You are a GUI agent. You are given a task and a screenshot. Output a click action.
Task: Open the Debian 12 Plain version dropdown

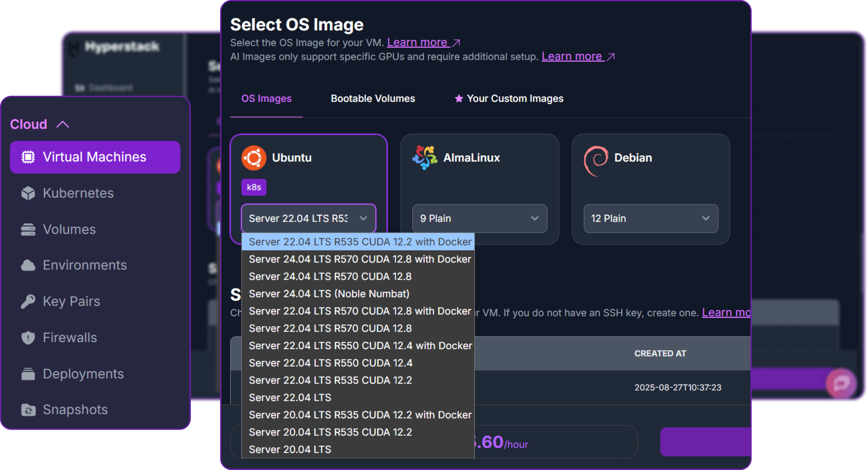tap(650, 218)
